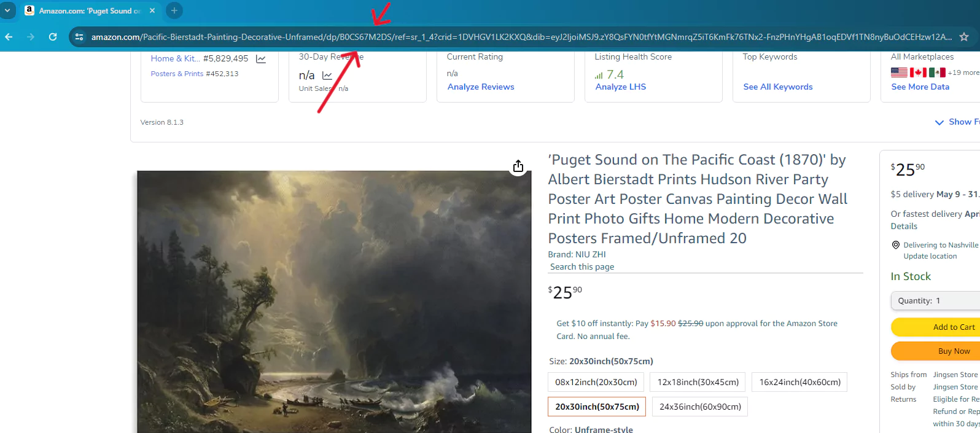Select size 12x18inch(30x45cm)
Image resolution: width=980 pixels, height=433 pixels.
click(698, 382)
